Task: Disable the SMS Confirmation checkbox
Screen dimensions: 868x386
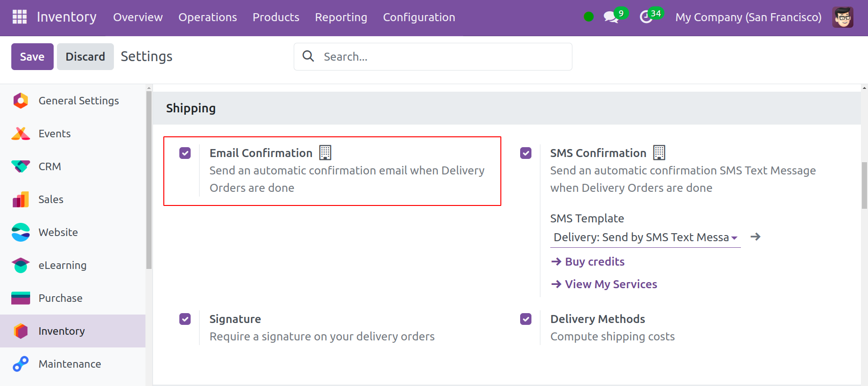Action: click(x=526, y=153)
